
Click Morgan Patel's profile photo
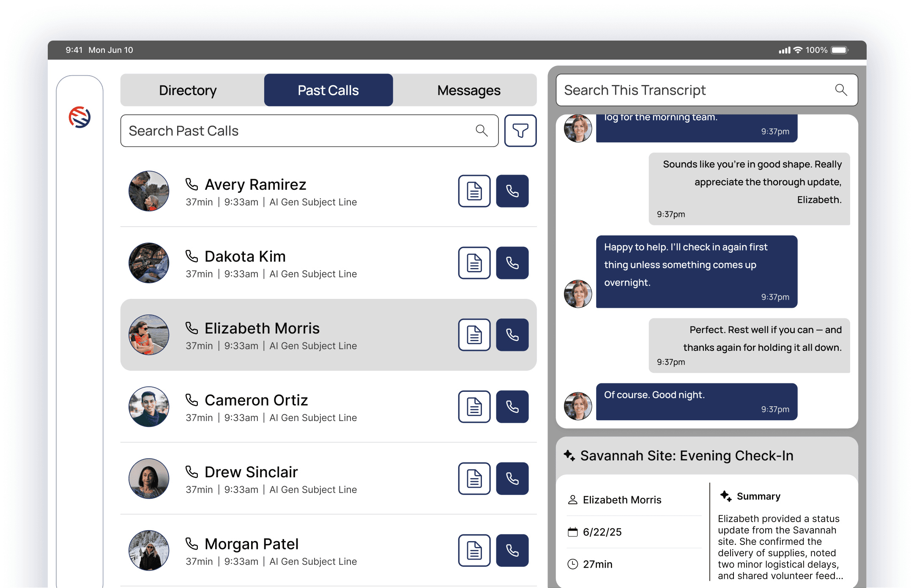pos(149,550)
